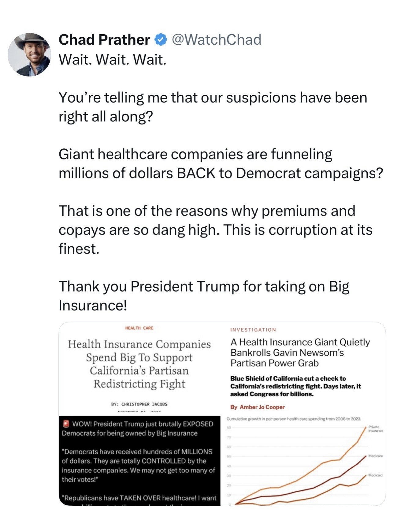Click the HEALTH CARE category label
394x532 pixels.
click(x=139, y=328)
